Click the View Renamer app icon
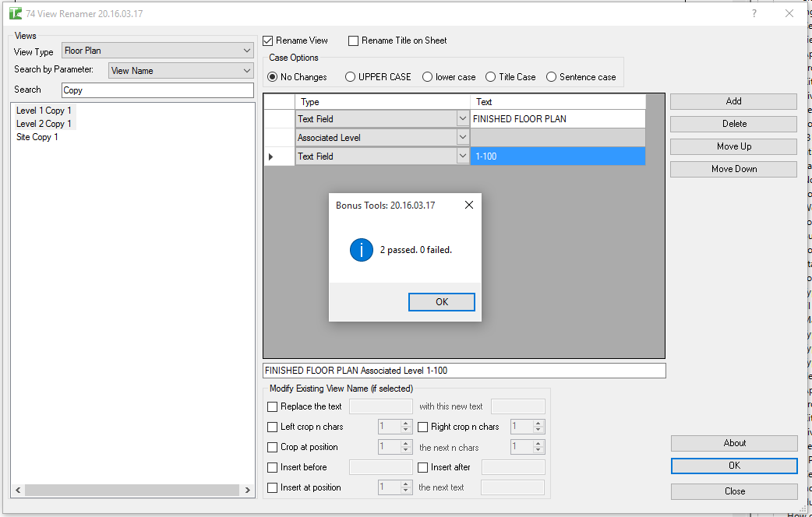 (15, 14)
